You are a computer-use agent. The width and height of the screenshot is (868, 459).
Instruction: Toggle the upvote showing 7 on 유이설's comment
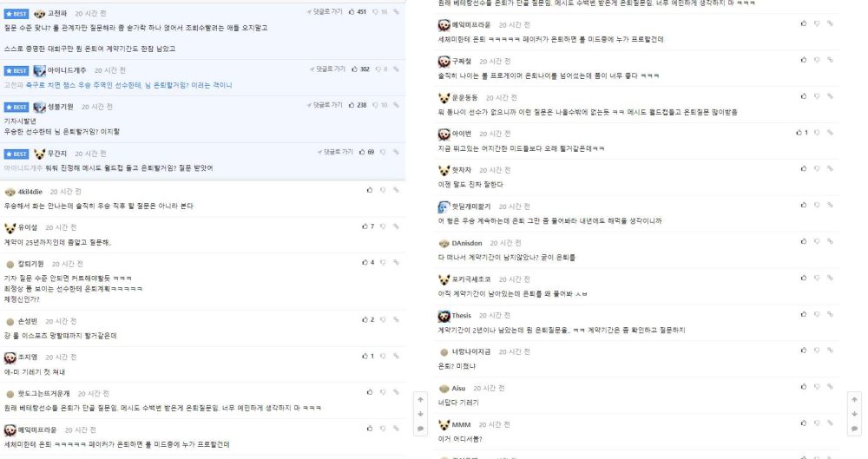368,226
